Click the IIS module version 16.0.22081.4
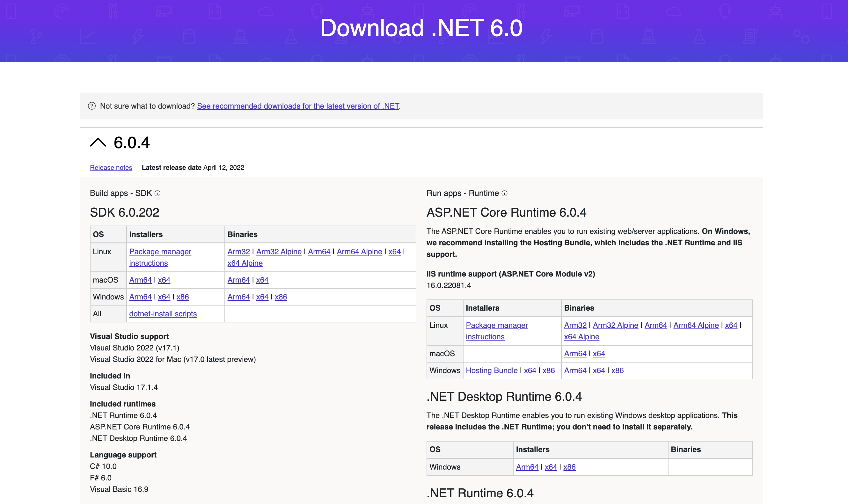This screenshot has width=848, height=504. point(449,285)
